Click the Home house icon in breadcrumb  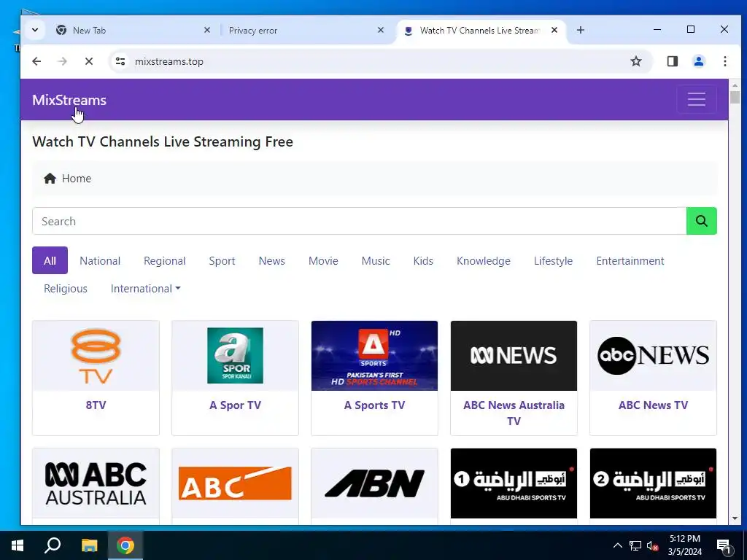(50, 179)
